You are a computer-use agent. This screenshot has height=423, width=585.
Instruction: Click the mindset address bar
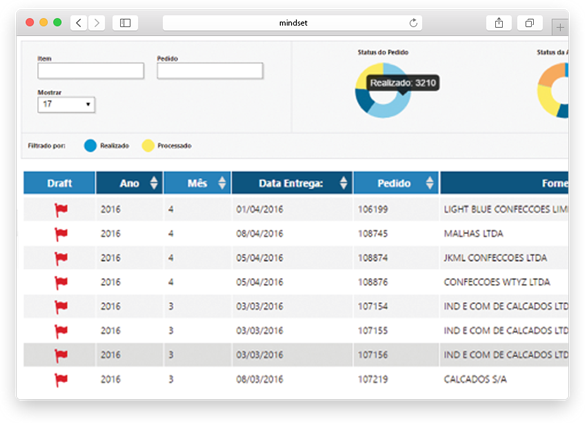pyautogui.click(x=292, y=23)
